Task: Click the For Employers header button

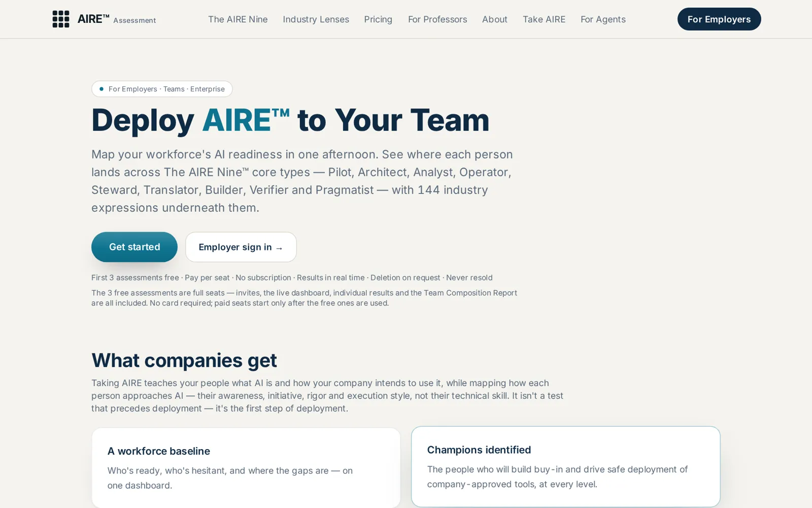Action: coord(719,19)
